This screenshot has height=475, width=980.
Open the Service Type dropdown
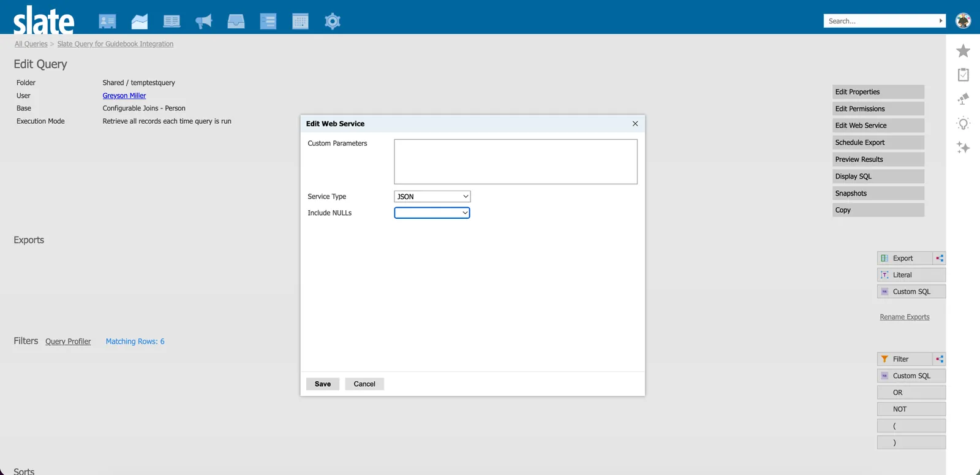[432, 197]
